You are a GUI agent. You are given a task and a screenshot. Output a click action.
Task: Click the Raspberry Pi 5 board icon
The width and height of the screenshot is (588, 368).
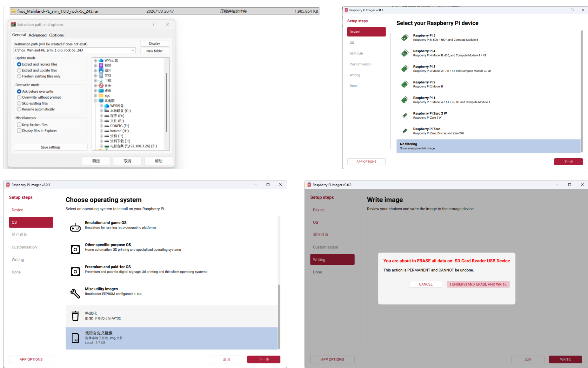(405, 37)
